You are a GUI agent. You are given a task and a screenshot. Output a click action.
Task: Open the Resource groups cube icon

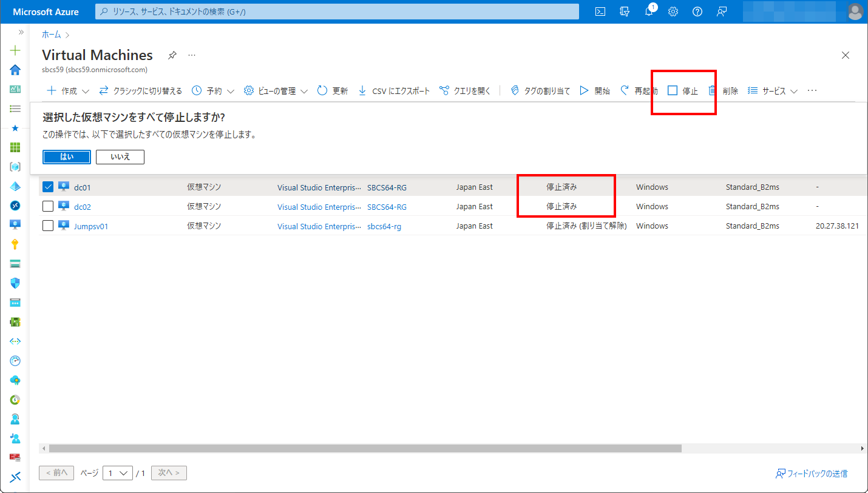(x=15, y=167)
